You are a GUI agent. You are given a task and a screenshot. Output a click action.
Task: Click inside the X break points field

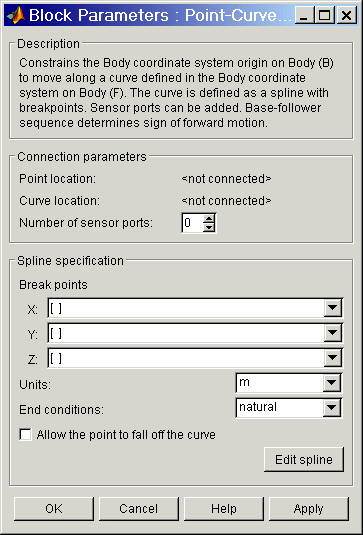point(186,308)
